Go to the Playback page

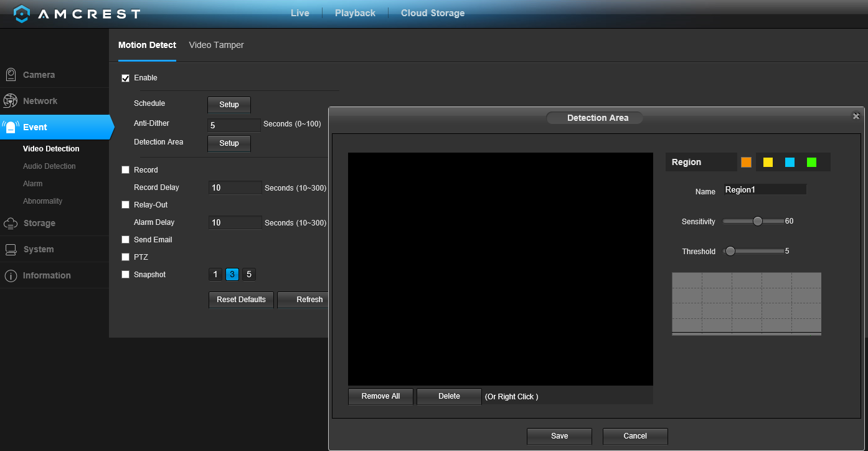355,13
